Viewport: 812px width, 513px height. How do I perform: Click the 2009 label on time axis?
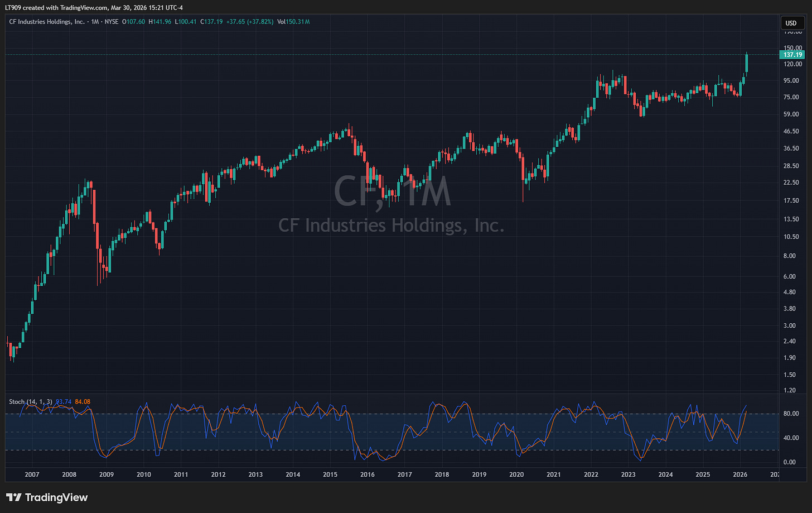click(107, 474)
